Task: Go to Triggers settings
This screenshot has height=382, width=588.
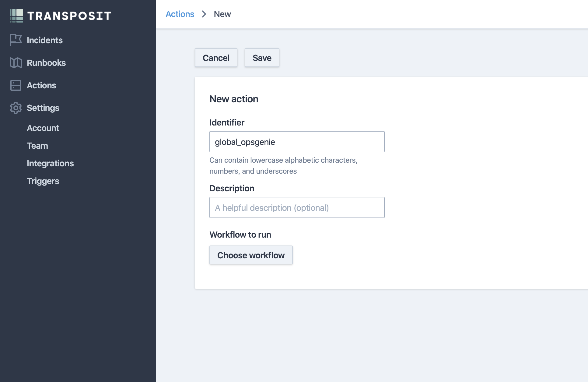Action: [43, 181]
